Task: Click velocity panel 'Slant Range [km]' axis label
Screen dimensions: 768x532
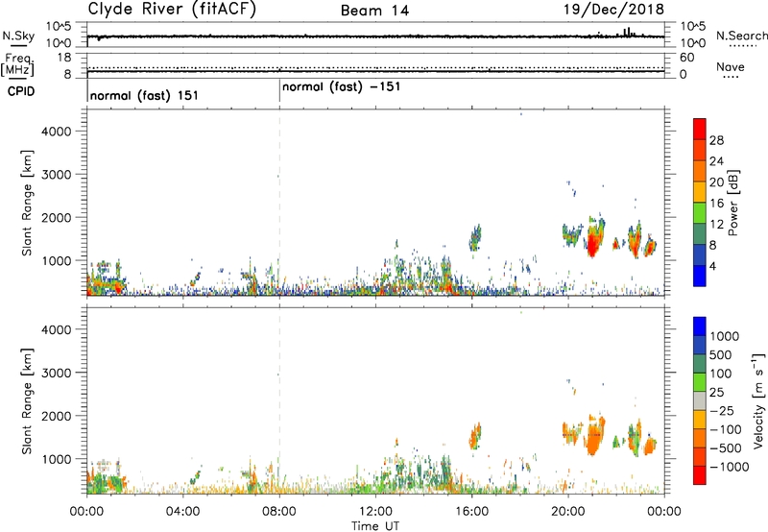Action: click(27, 401)
